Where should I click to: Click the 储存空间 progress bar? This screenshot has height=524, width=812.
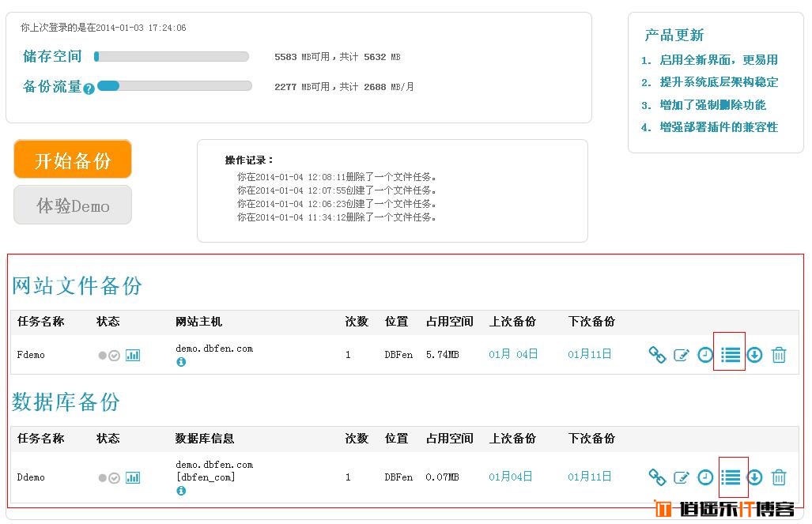coord(172,56)
